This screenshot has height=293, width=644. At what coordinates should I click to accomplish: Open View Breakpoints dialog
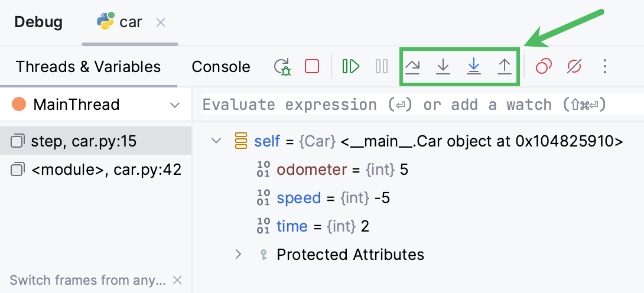(544, 67)
